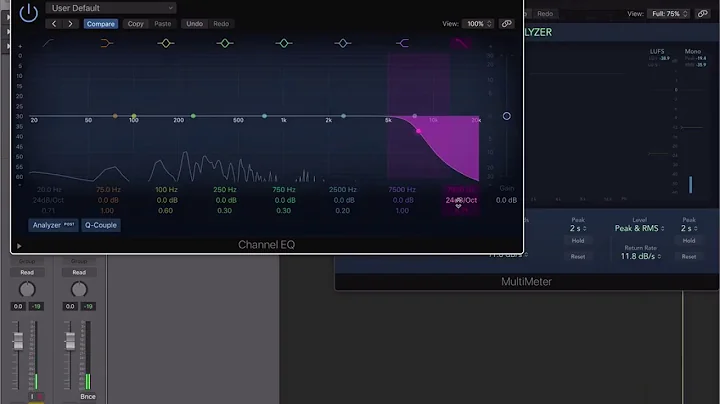Open the Peak & RMS Level dropdown

(640, 228)
